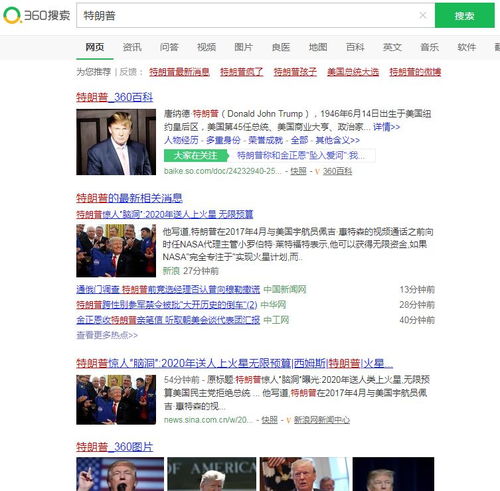Click the portrait thumbnail in 360百科 result

[116, 142]
